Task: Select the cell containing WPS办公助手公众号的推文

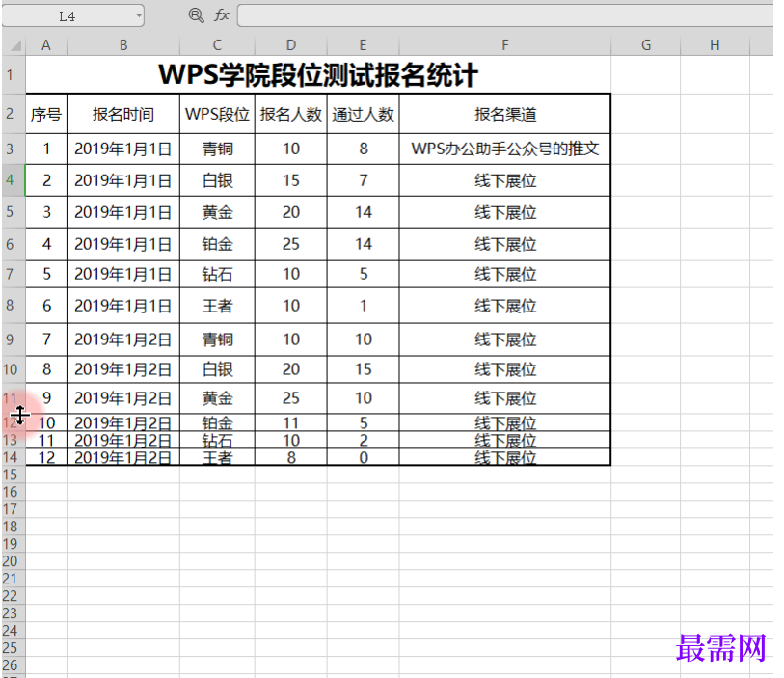Action: pyautogui.click(x=504, y=149)
